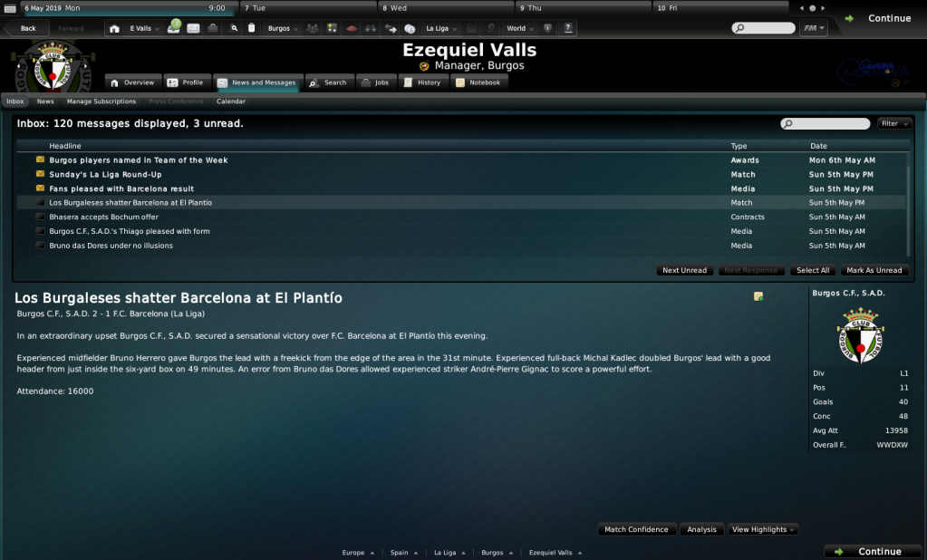Expand the View Highlights dropdown

(763, 529)
